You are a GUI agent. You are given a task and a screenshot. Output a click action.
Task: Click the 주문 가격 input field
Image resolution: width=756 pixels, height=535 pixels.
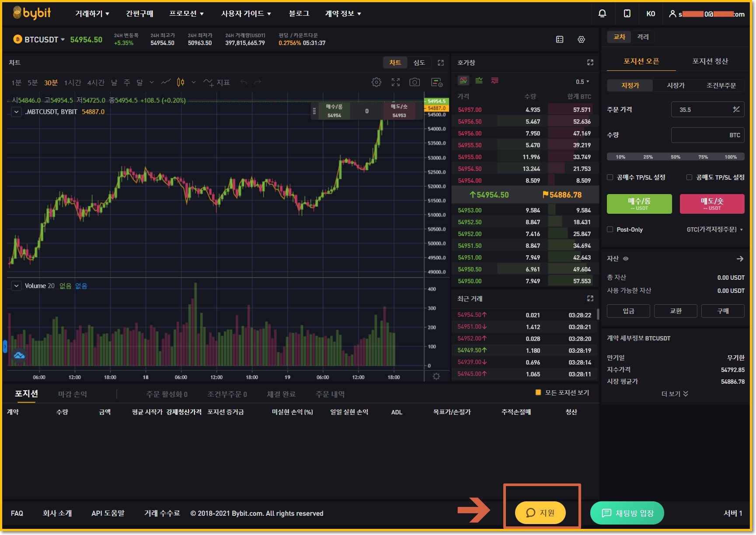[702, 110]
